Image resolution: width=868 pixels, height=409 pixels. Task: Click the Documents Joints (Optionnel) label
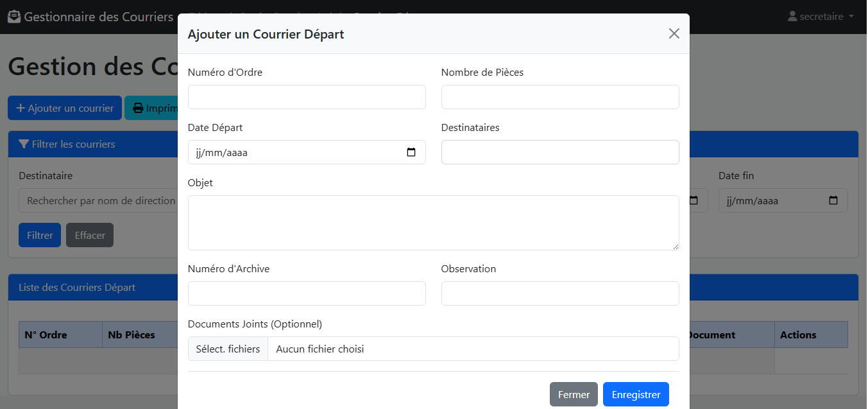255,324
